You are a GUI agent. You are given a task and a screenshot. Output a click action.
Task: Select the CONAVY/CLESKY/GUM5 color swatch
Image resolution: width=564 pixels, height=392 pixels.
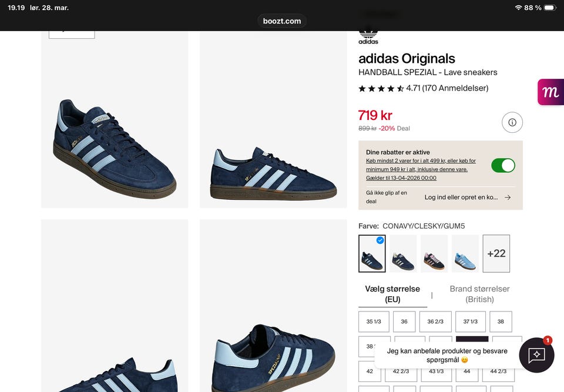coord(372,253)
